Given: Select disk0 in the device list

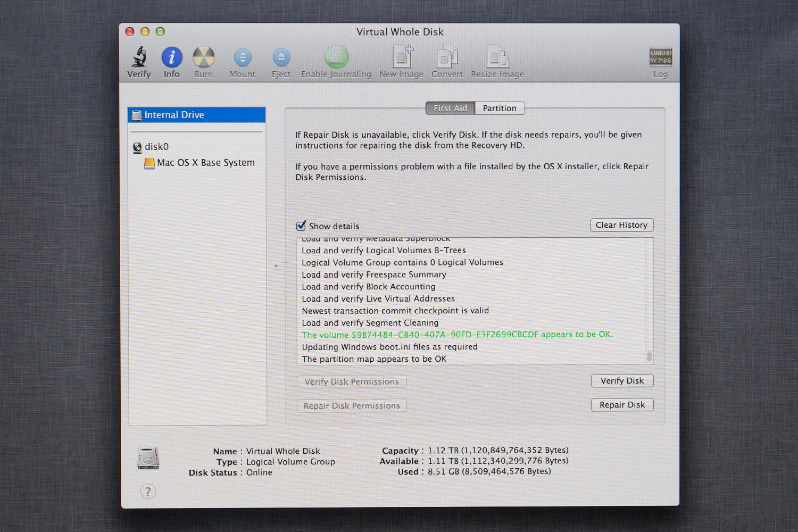Looking at the screenshot, I should (156, 147).
